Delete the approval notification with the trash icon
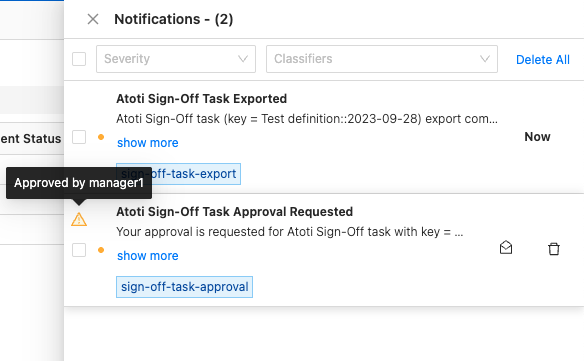This screenshot has height=361, width=584. [x=554, y=248]
